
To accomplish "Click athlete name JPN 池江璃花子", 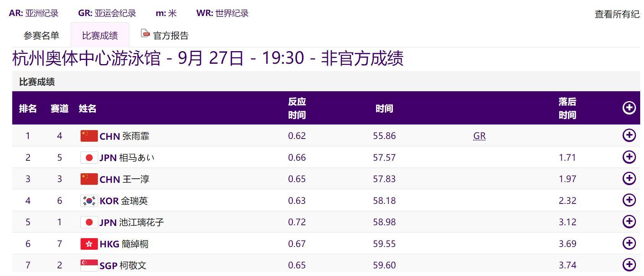I will click(131, 223).
